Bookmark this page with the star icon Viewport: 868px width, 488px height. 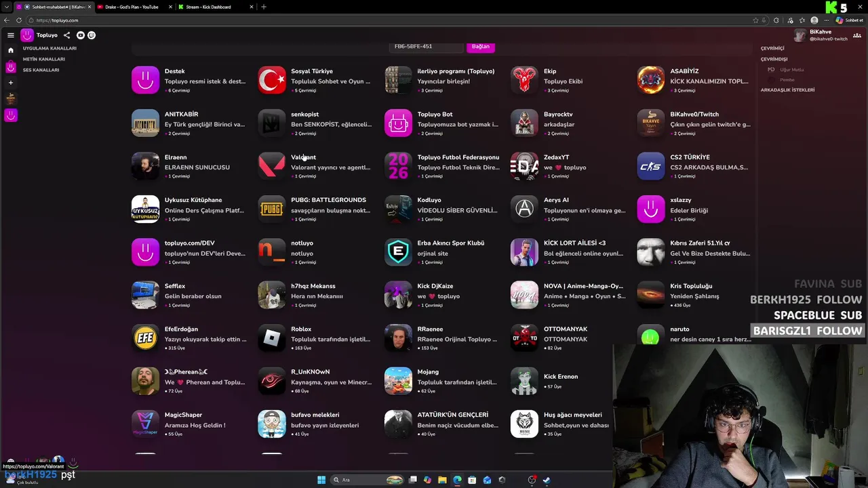[755, 20]
